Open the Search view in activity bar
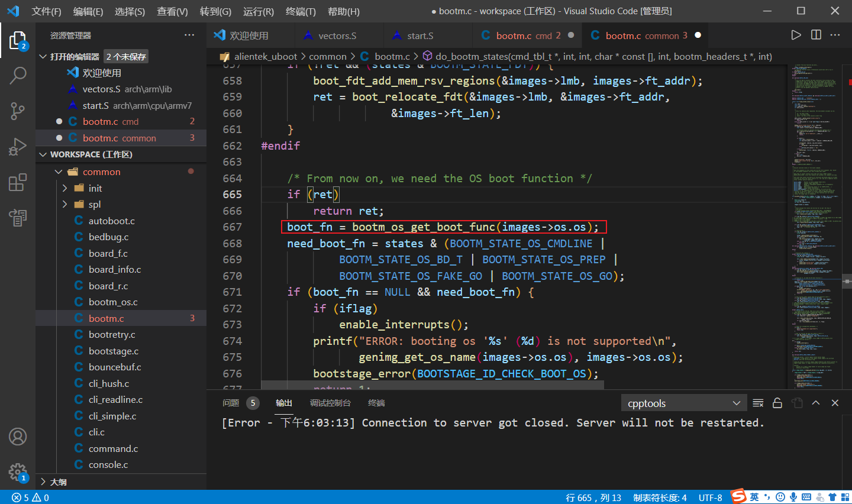Image resolution: width=852 pixels, height=504 pixels. pos(18,75)
